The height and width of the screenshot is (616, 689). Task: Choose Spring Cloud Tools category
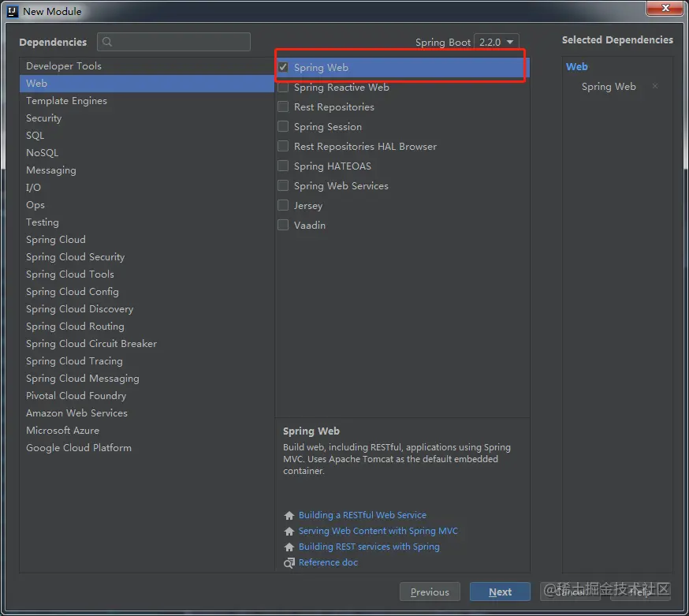147,274
